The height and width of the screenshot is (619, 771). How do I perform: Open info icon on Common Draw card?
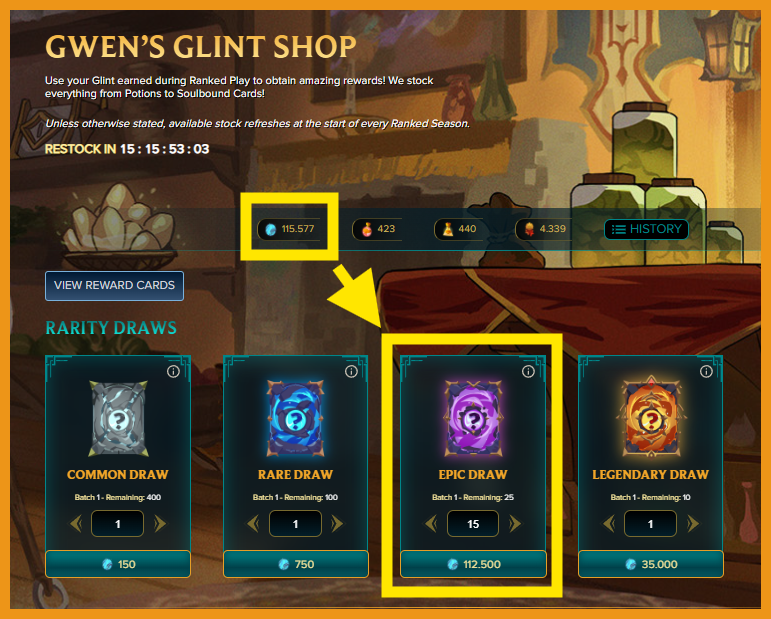pyautogui.click(x=173, y=372)
